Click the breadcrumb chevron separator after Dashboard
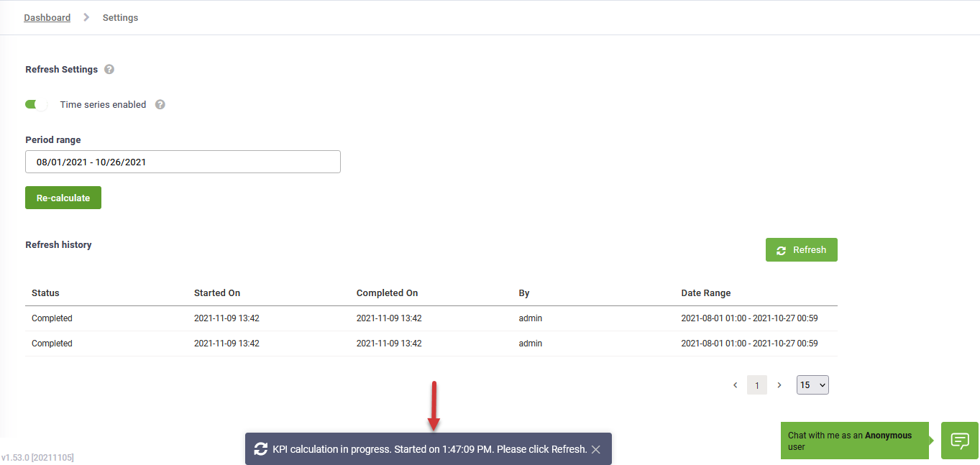 coord(86,17)
